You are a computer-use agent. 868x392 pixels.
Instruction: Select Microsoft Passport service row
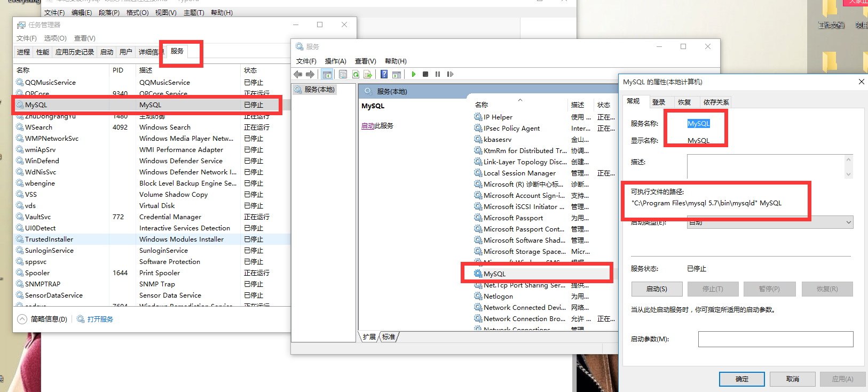point(545,218)
